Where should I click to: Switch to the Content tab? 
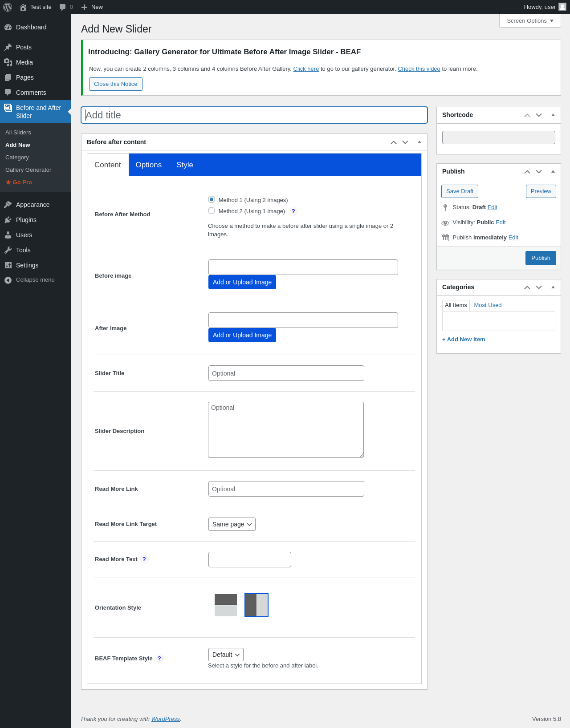pos(108,165)
